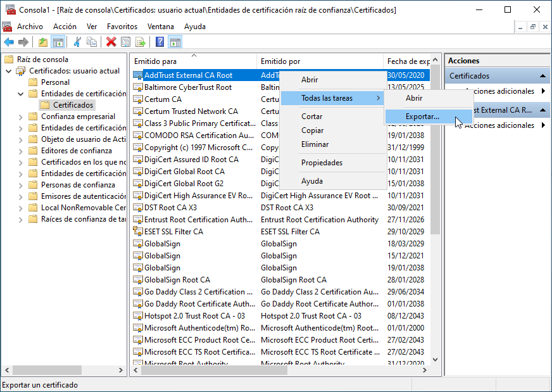This screenshot has height=392, width=552.
Task: Click the folder icon next to Editores de confianza
Action: 33,150
